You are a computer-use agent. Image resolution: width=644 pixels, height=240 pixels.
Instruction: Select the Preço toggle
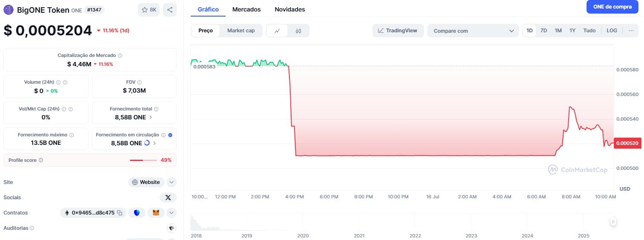tap(206, 31)
